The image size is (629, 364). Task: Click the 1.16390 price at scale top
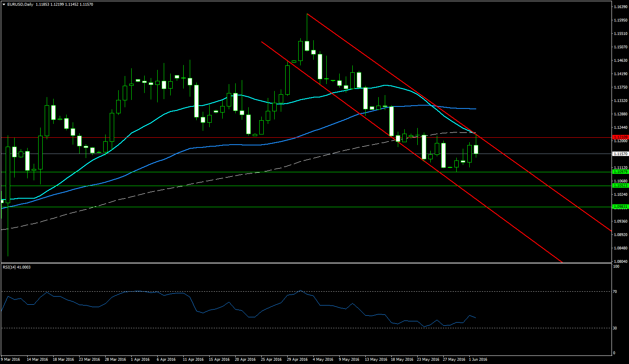(620, 7)
